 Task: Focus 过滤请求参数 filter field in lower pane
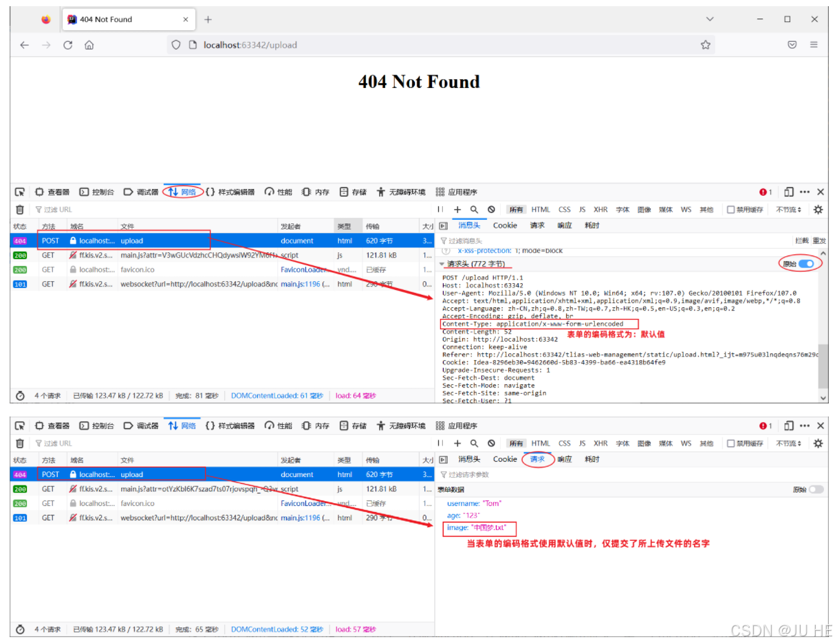pyautogui.click(x=631, y=474)
